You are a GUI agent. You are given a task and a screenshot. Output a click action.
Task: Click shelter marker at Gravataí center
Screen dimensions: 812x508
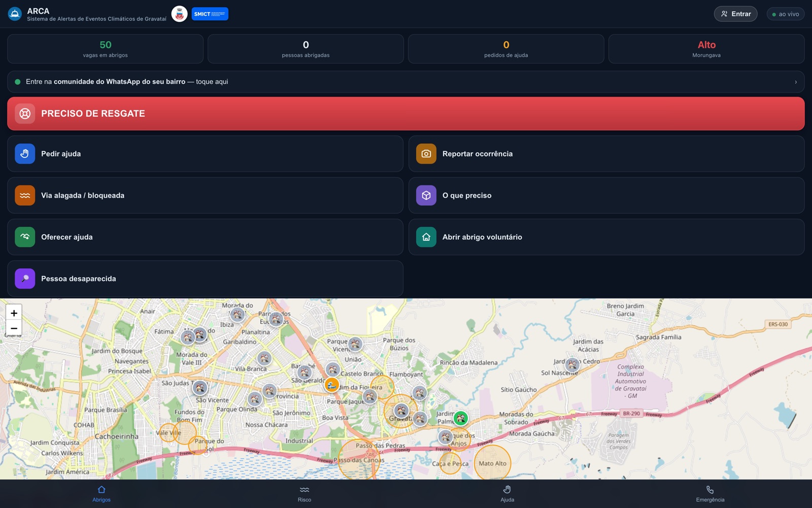click(401, 410)
